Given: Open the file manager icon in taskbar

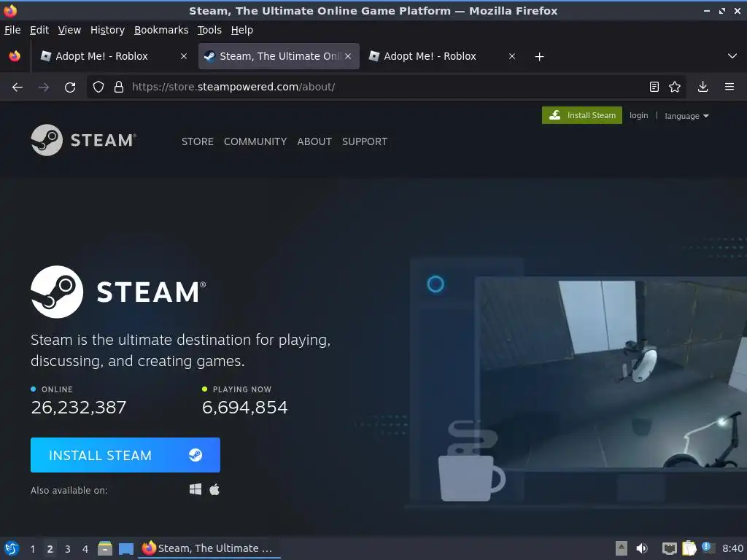Looking at the screenshot, I should click(x=105, y=548).
